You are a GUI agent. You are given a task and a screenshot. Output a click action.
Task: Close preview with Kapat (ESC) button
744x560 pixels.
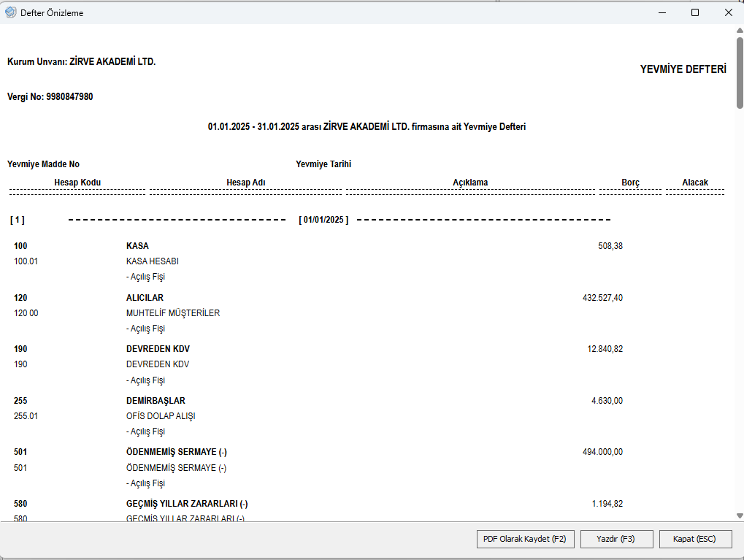(695, 539)
